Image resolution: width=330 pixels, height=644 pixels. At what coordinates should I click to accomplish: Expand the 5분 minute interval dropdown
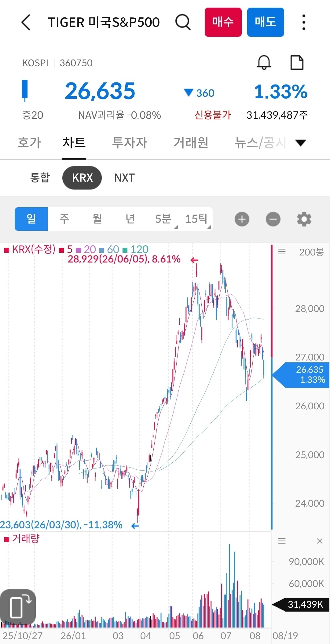click(163, 219)
